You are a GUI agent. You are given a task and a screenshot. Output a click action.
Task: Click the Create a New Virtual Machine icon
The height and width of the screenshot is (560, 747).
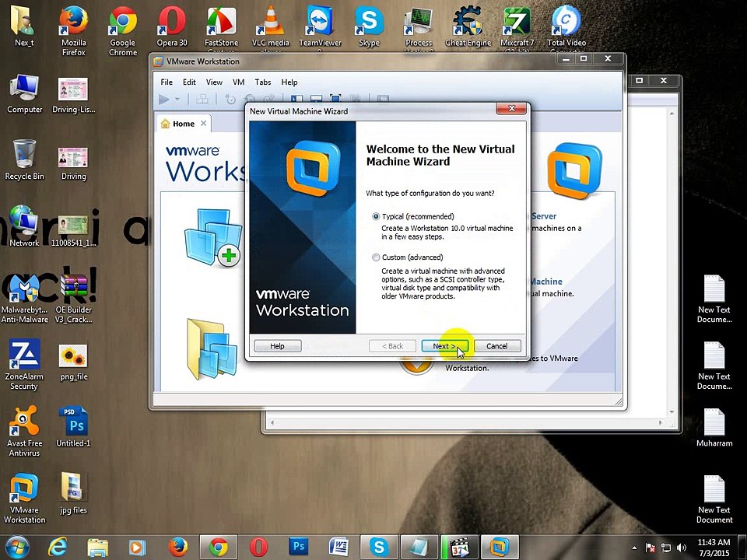tap(213, 237)
